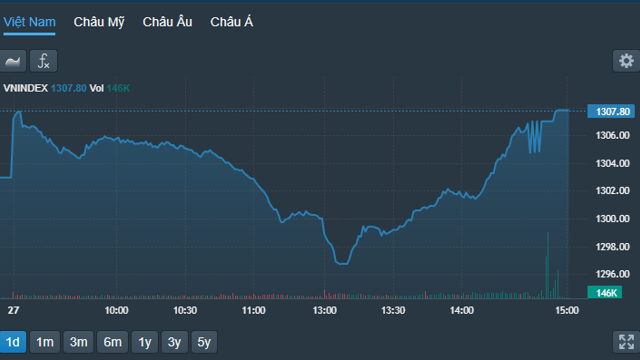Select the 3m time range

pyautogui.click(x=78, y=342)
